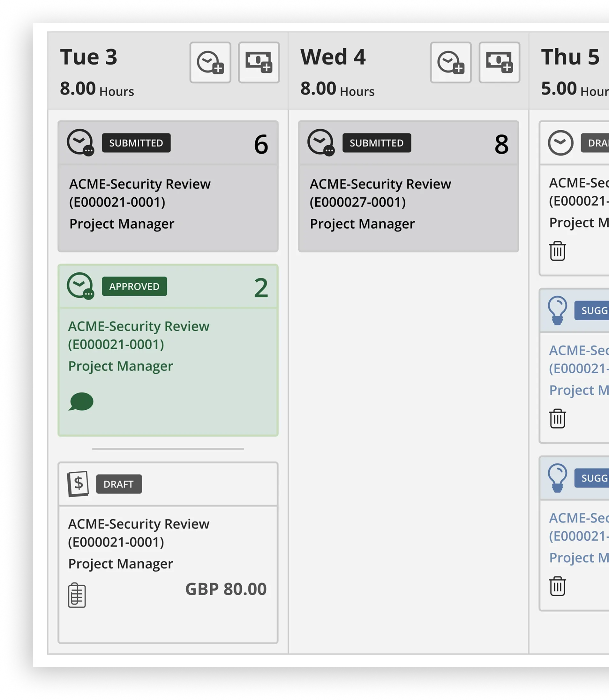Add an expense for Wed 4

click(x=499, y=63)
